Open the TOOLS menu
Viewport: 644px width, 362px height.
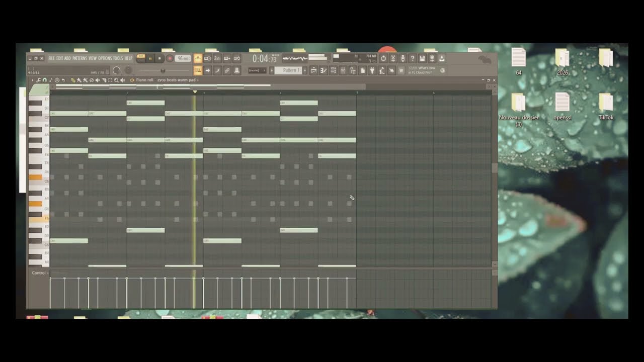(118, 58)
